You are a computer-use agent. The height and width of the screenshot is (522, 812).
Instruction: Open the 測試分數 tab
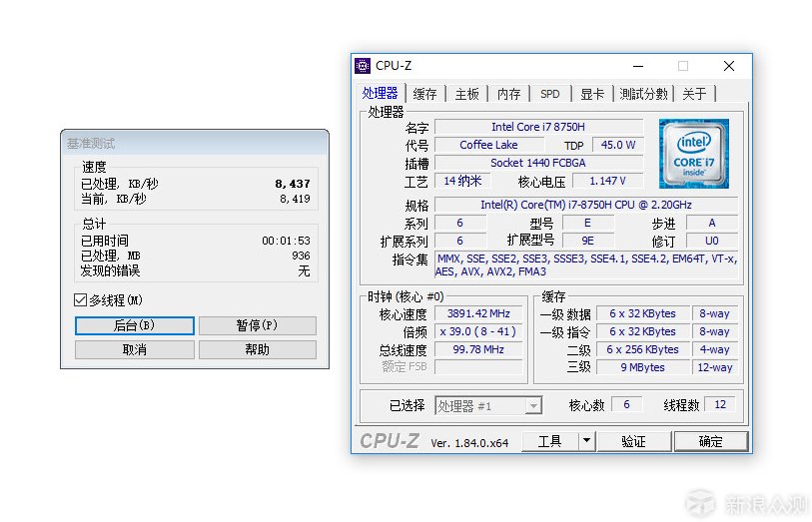click(x=643, y=94)
